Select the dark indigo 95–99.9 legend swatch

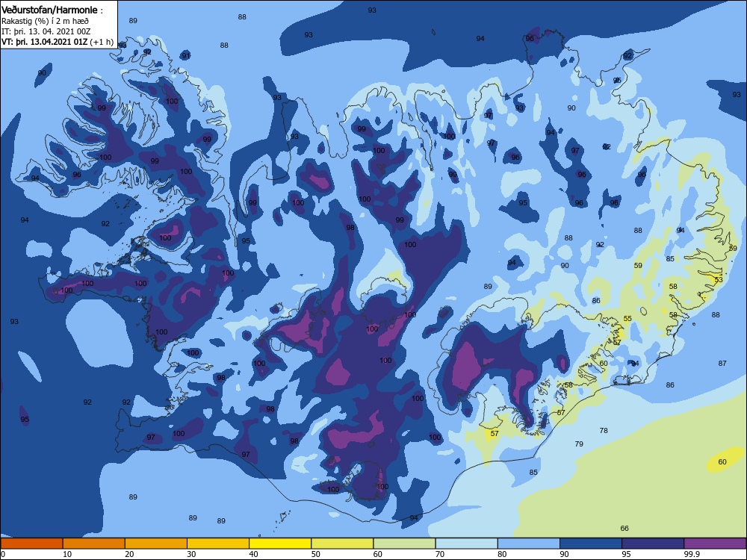(653, 544)
